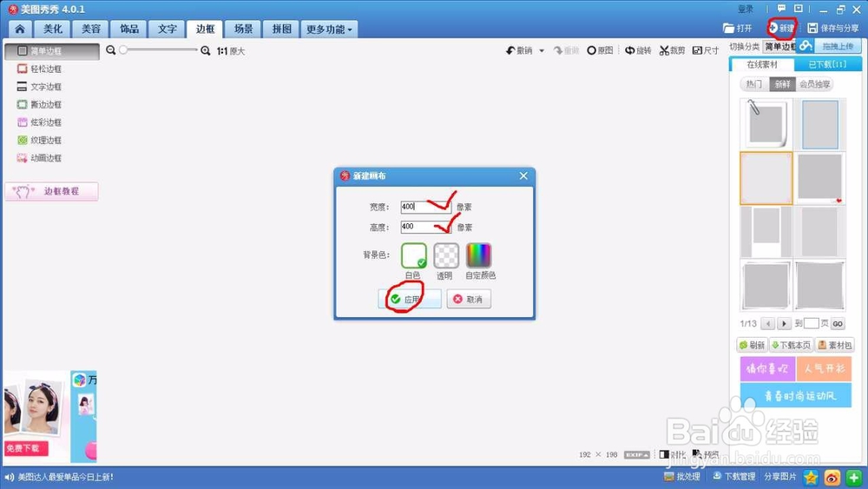Click the page number input box
The width and height of the screenshot is (868, 489).
pos(811,323)
